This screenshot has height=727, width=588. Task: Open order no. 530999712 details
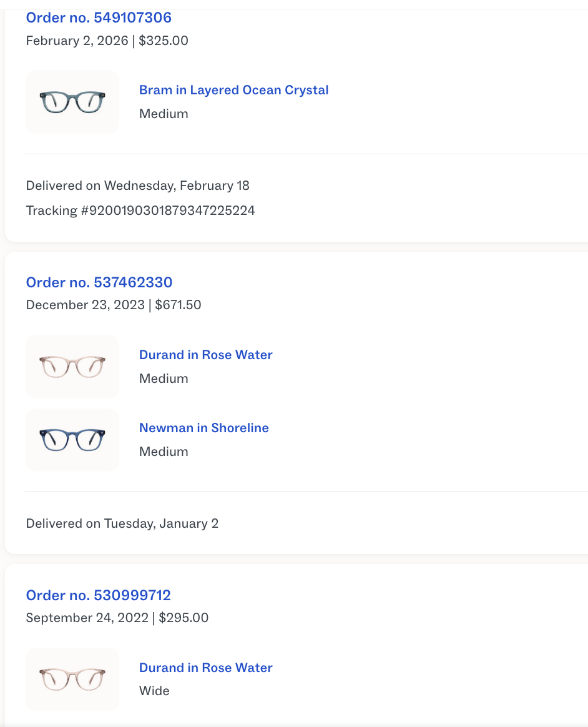point(98,595)
